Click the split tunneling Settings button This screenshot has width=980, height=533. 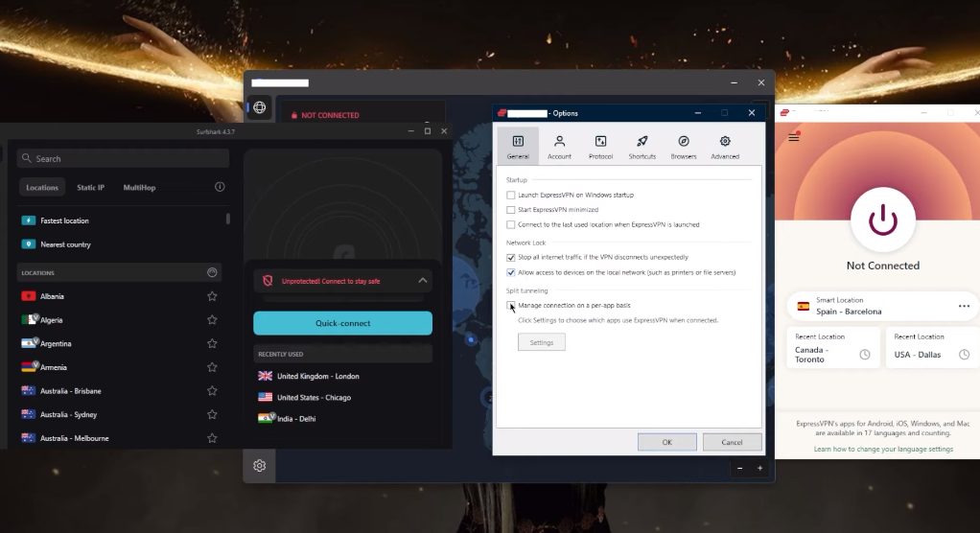(x=541, y=342)
